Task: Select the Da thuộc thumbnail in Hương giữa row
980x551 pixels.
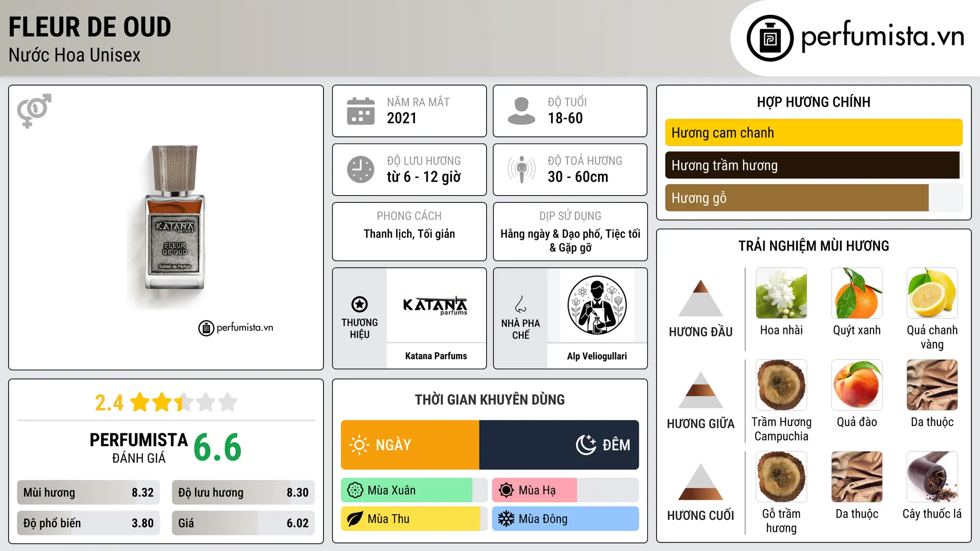Action: (932, 385)
